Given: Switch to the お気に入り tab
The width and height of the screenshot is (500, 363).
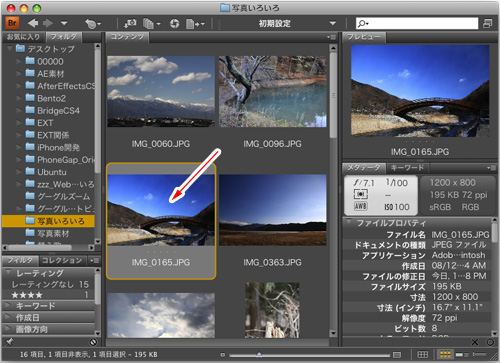Looking at the screenshot, I should [x=23, y=37].
